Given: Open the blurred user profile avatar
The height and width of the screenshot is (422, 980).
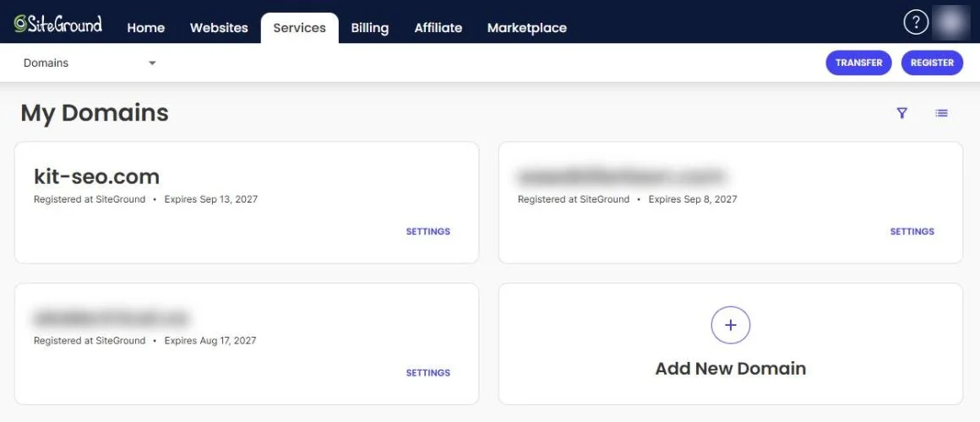Looking at the screenshot, I should coord(950,23).
